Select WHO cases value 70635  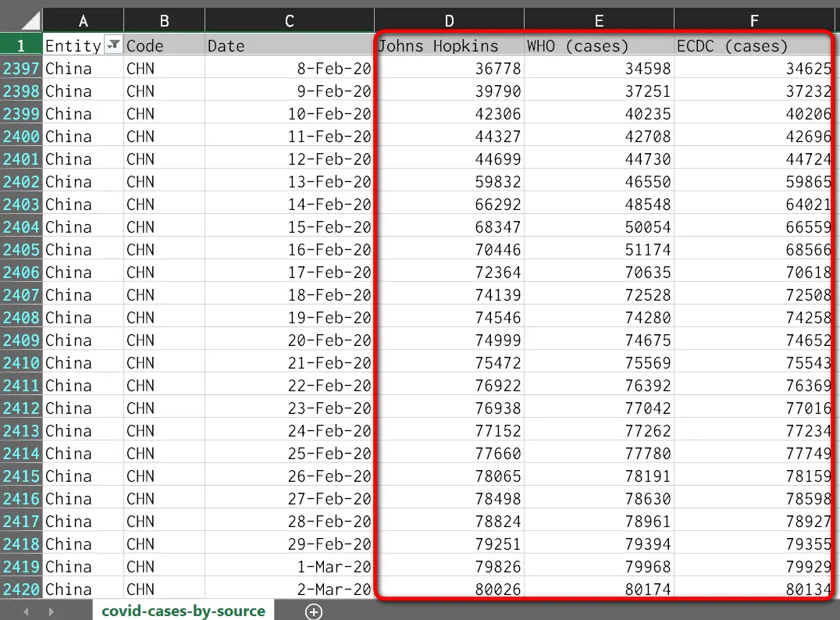[599, 273]
